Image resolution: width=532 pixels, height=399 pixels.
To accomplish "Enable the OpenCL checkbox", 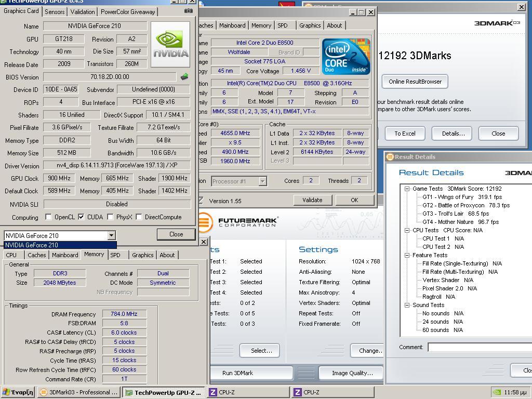I will 48,217.
